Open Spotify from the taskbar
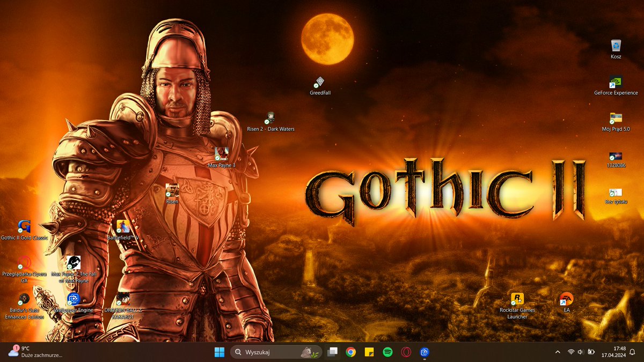This screenshot has height=362, width=644. [x=387, y=352]
